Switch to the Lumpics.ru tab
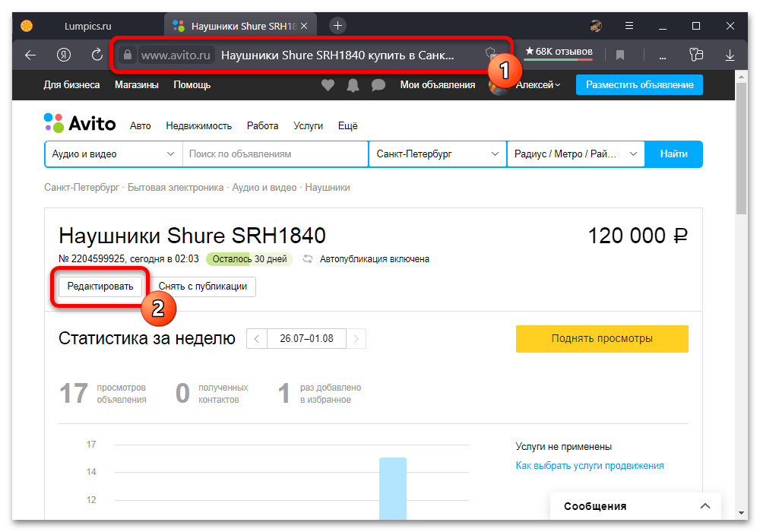Viewport: 760px width, 532px height. click(87, 26)
